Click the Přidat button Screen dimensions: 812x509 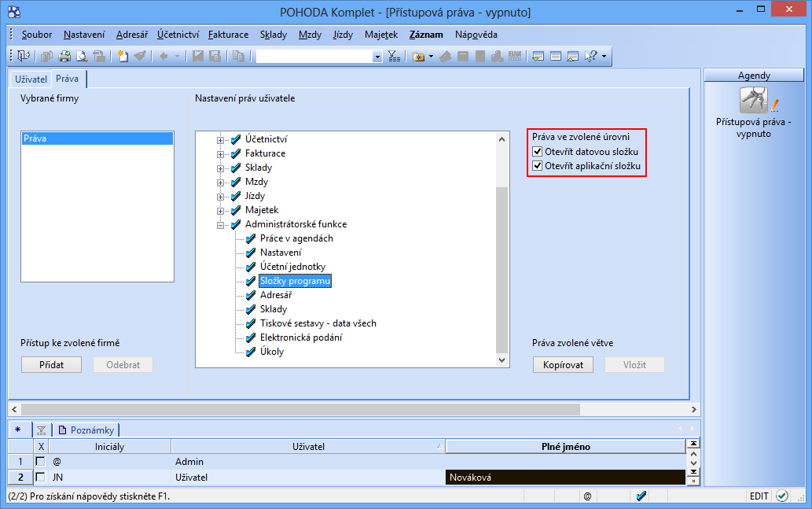(x=51, y=365)
